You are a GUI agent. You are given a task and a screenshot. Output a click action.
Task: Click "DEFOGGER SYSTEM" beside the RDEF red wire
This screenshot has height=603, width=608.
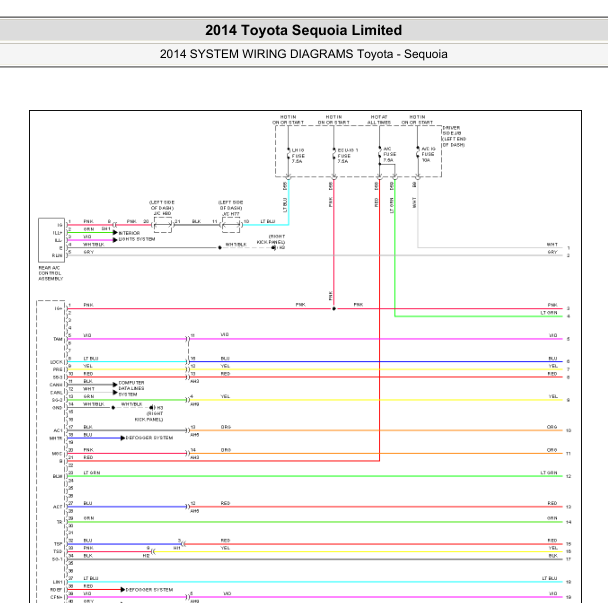pos(149,590)
